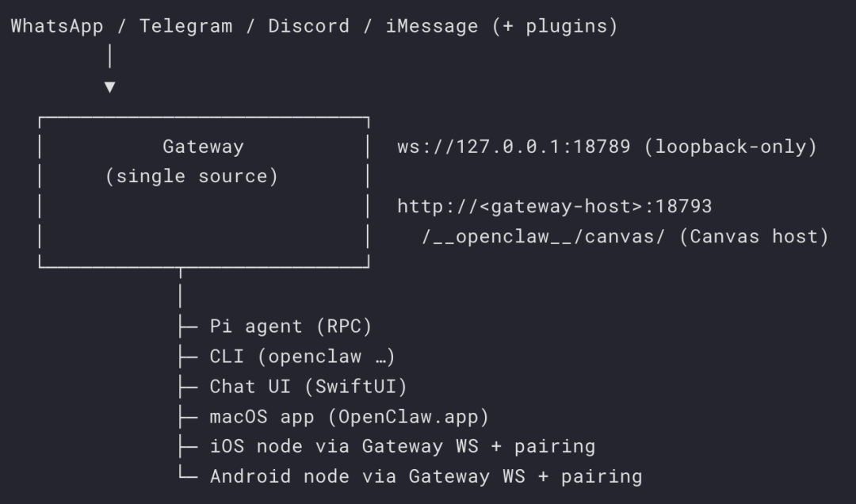The height and width of the screenshot is (504, 856).
Task: Select the iOS node via Gateway entry
Action: [x=402, y=446]
